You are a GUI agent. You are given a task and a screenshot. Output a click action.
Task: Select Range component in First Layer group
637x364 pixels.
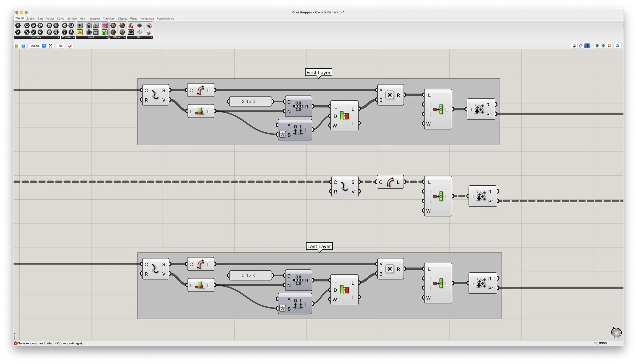pos(299,106)
